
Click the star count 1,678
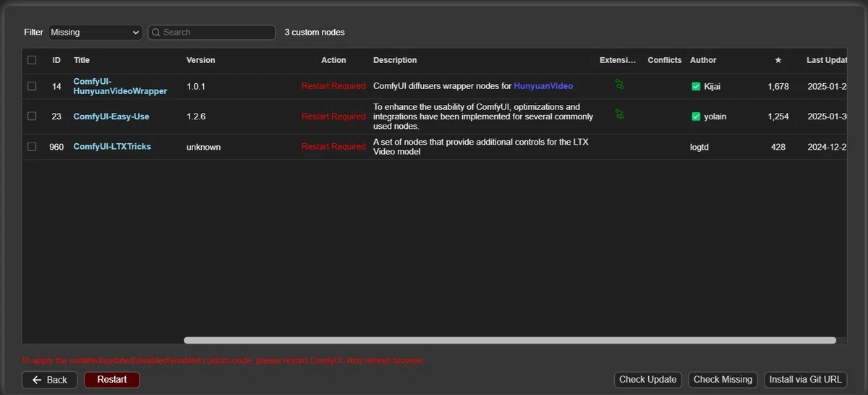[778, 86]
